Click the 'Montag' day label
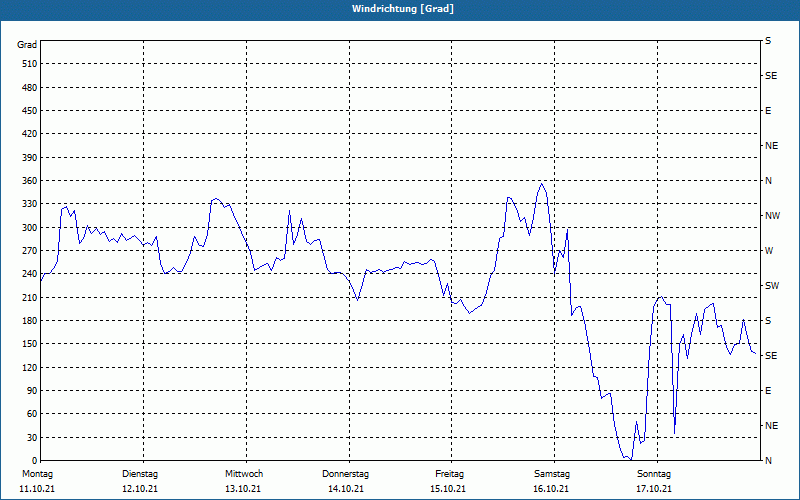The height and width of the screenshot is (500, 800). pos(37,474)
